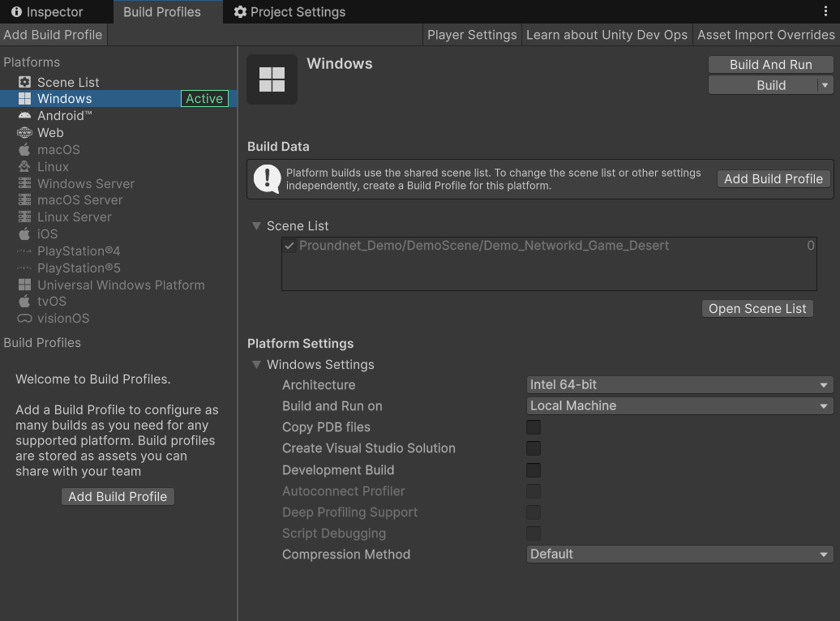The width and height of the screenshot is (840, 621).
Task: Click the iOS apple icon
Action: (x=24, y=233)
